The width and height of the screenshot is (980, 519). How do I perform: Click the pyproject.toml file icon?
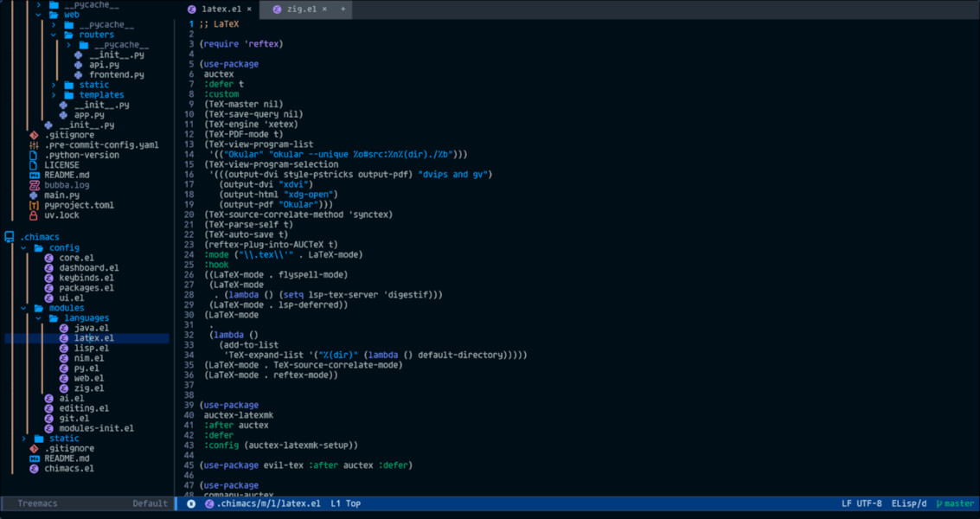(x=35, y=205)
